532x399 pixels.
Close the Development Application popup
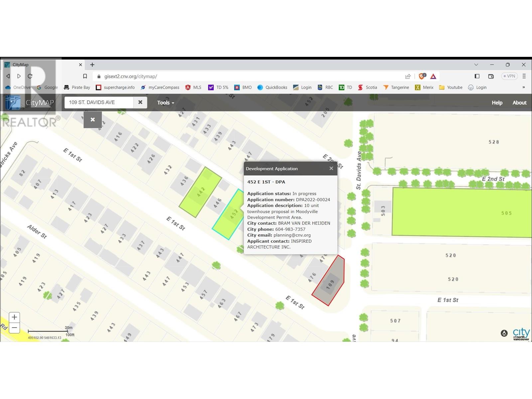click(x=331, y=169)
